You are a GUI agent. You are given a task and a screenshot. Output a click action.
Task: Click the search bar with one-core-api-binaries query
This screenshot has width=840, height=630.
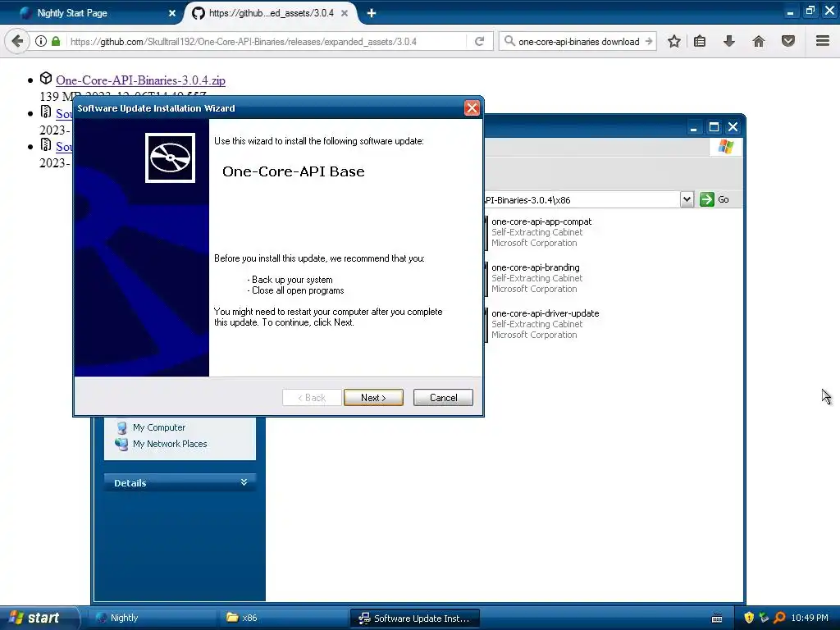[x=578, y=41]
